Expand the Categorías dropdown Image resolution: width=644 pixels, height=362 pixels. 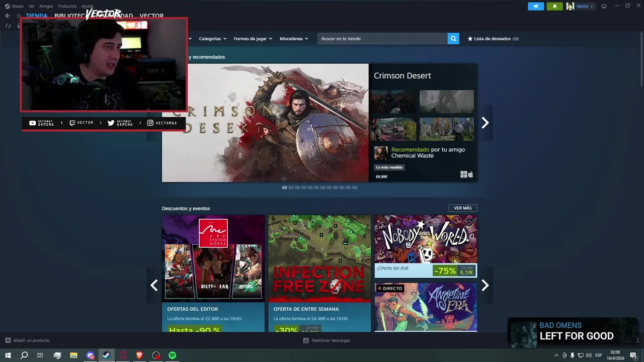212,39
